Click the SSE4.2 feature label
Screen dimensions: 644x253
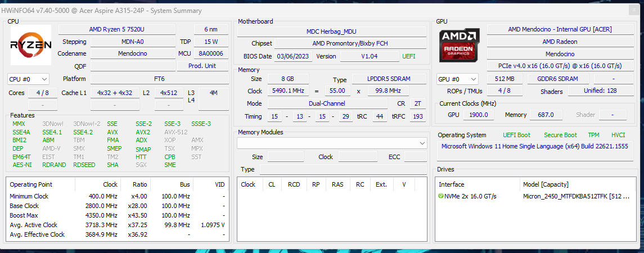(x=83, y=132)
